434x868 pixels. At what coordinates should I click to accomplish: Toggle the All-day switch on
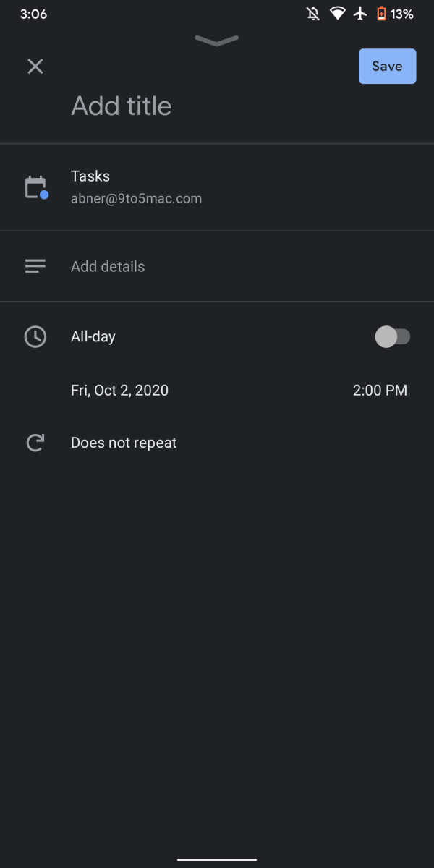[x=392, y=336]
